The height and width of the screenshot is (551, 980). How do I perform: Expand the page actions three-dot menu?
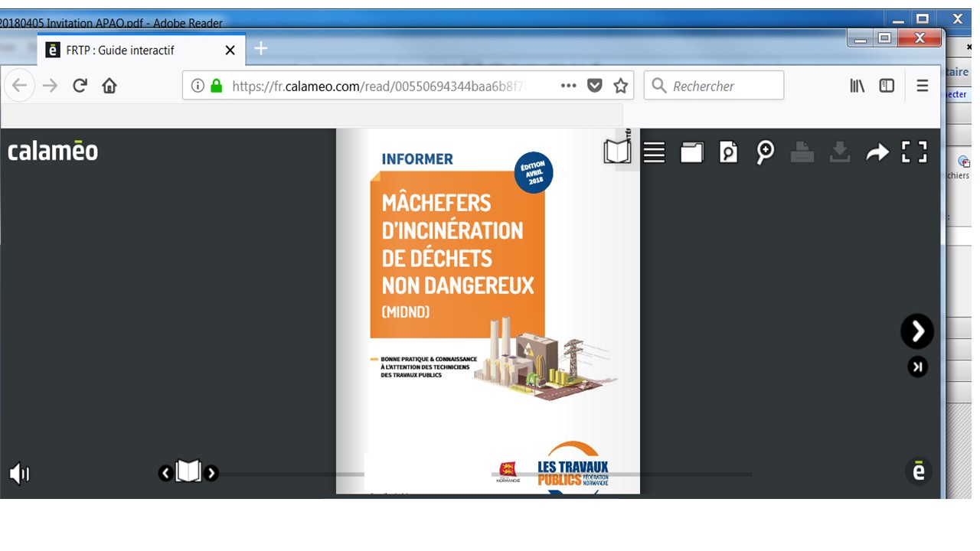568,86
